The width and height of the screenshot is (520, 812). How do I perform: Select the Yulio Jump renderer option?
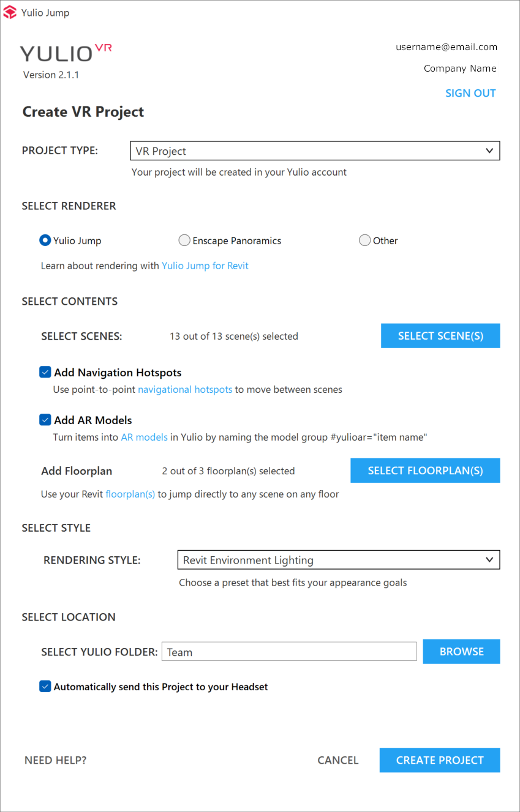tap(45, 240)
